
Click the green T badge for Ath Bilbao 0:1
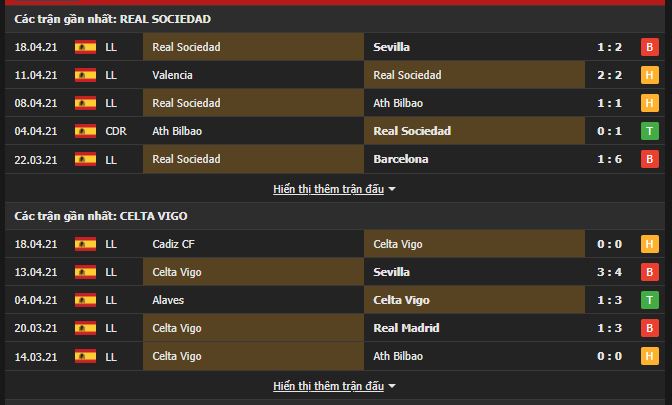(650, 131)
